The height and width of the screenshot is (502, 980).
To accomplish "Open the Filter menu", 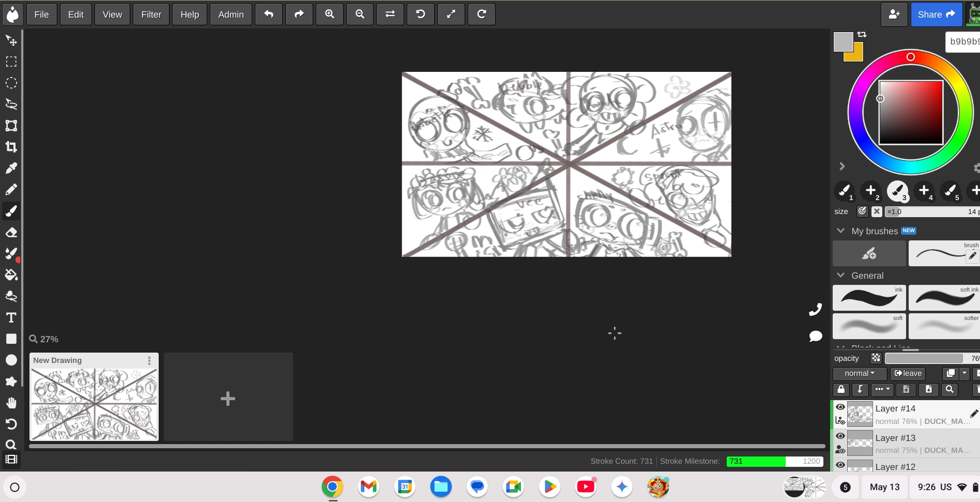I will [x=151, y=14].
